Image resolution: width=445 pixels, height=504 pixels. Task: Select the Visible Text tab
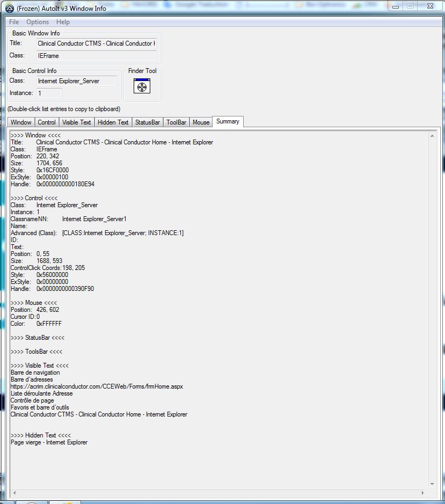(x=76, y=122)
